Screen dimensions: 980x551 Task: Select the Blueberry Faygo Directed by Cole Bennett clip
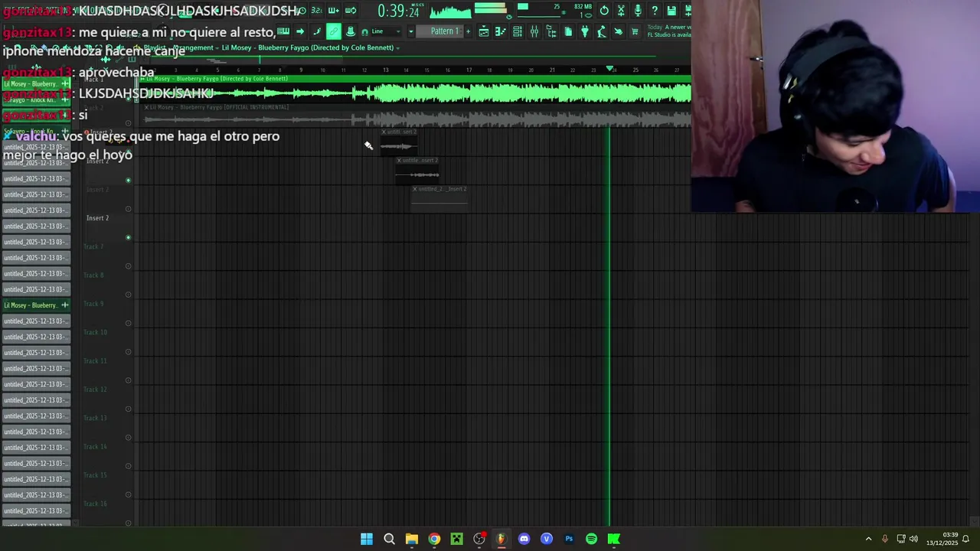[413, 90]
